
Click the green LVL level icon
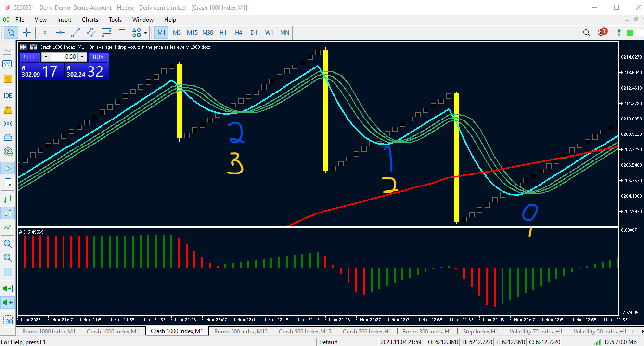click(619, 33)
